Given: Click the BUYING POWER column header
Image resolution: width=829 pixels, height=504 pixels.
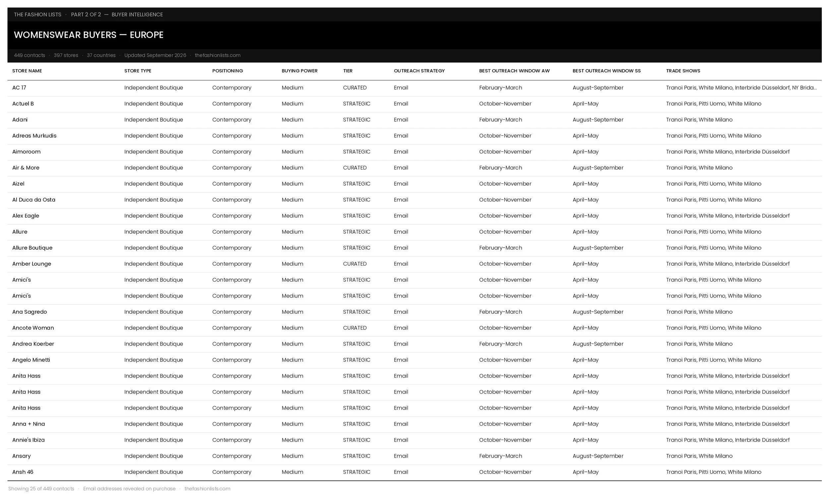Looking at the screenshot, I should [x=299, y=71].
